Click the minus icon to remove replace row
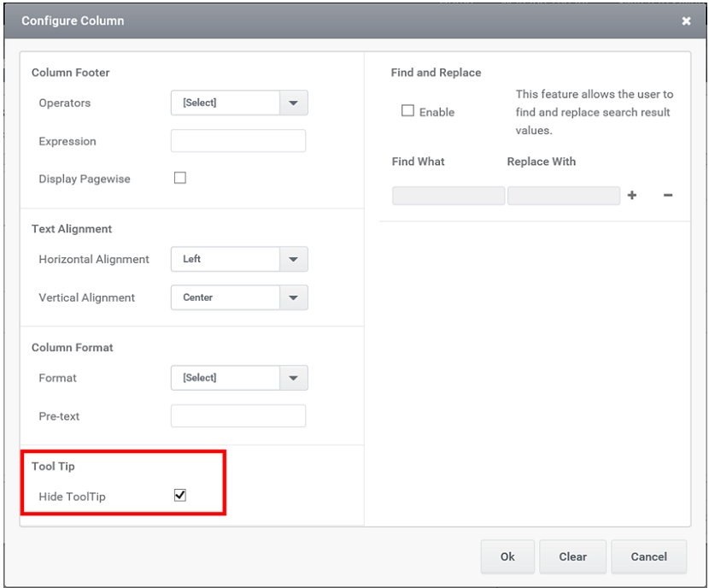 coord(667,196)
